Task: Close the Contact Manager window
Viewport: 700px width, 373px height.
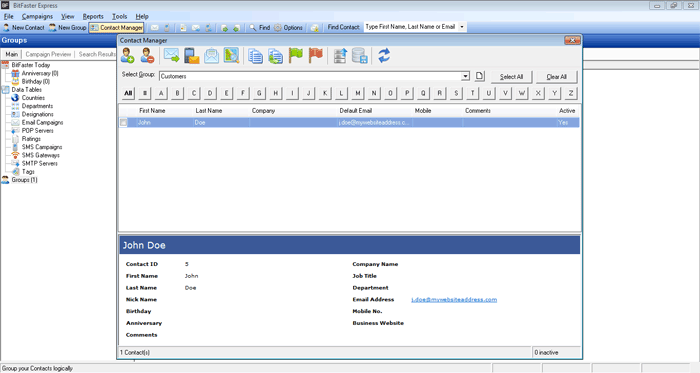Action: tap(572, 40)
